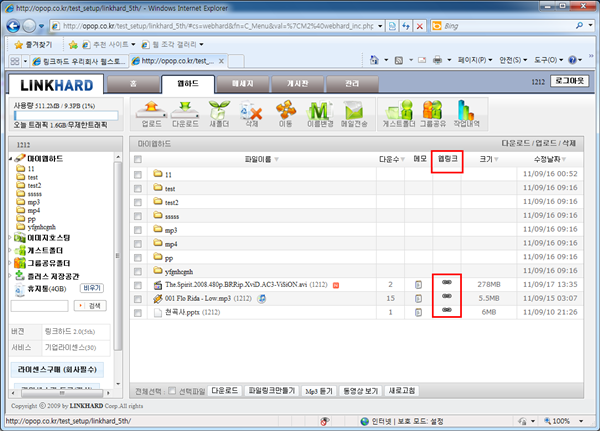Open memo icon for The.Spirit avi file
This screenshot has width=600, height=431.
click(x=419, y=285)
